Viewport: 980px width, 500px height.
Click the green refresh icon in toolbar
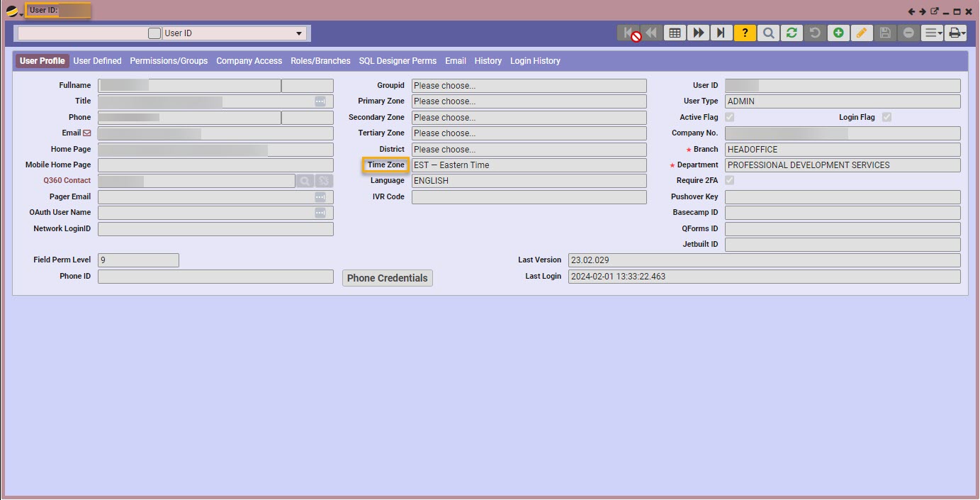click(792, 33)
